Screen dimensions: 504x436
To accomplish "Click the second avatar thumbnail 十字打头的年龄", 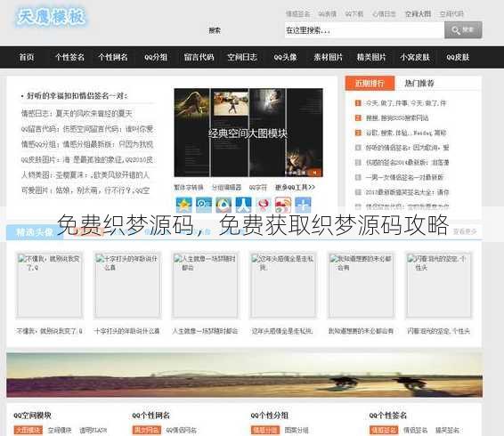I will pos(127,285).
